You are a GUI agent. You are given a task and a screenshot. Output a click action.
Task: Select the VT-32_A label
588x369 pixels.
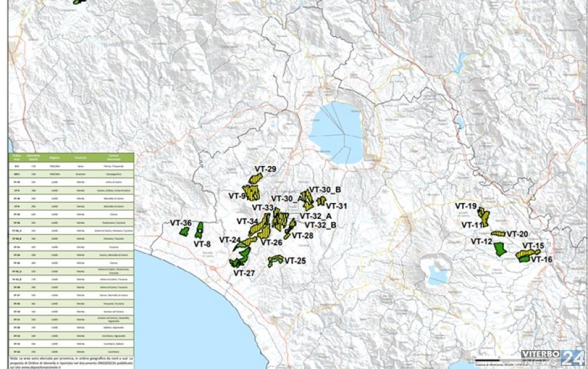point(316,216)
